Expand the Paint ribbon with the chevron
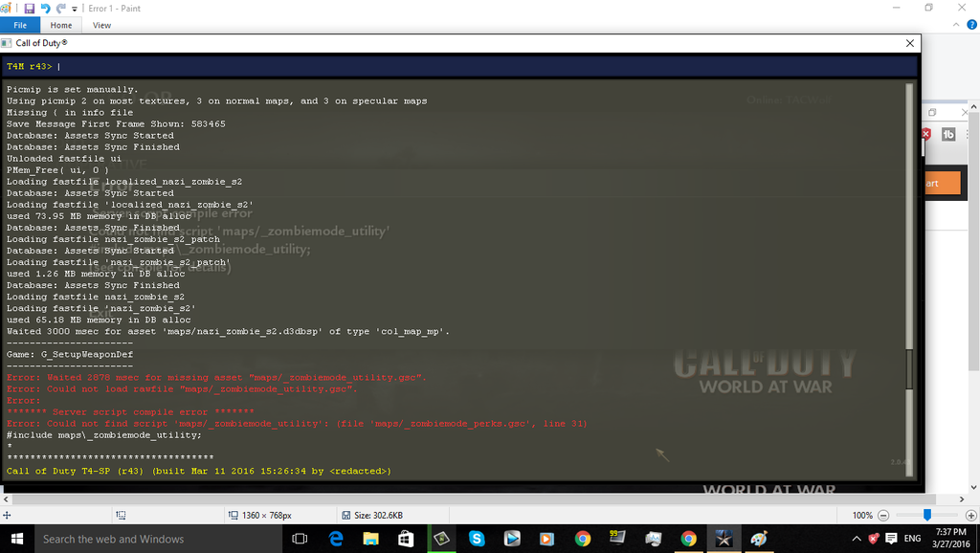Viewport: 980px width, 553px height. click(x=956, y=25)
